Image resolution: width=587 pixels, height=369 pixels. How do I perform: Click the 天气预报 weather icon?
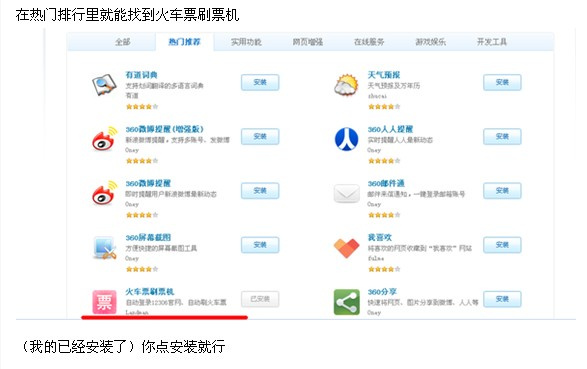(346, 85)
